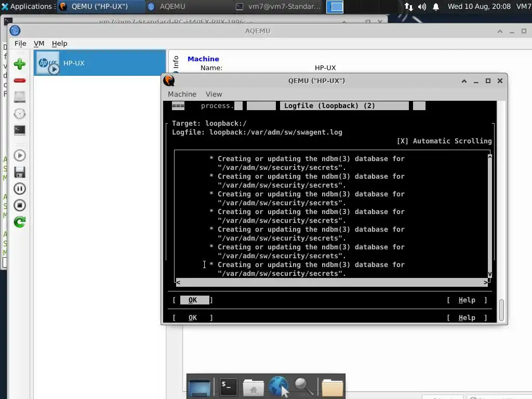Click the terminal window icon behind AQEMU
This screenshot has height=399, width=532.
pos(8,21)
